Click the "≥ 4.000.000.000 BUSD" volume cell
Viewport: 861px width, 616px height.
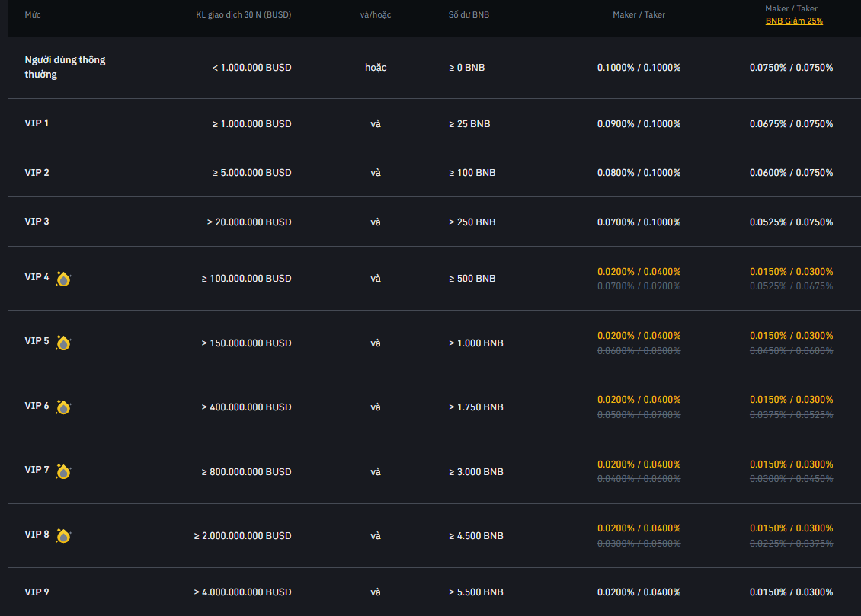pyautogui.click(x=242, y=592)
